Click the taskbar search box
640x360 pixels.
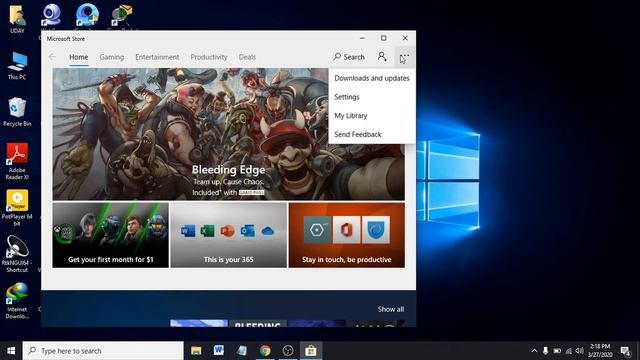tap(103, 351)
